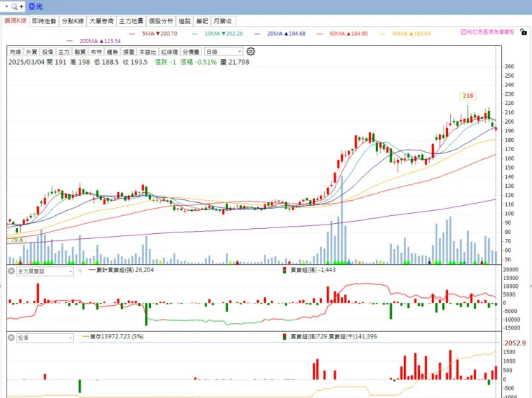Screen dimensions: 532x398
Task: Toggle the 撐壓 support-resistance button
Action: pyautogui.click(x=129, y=52)
